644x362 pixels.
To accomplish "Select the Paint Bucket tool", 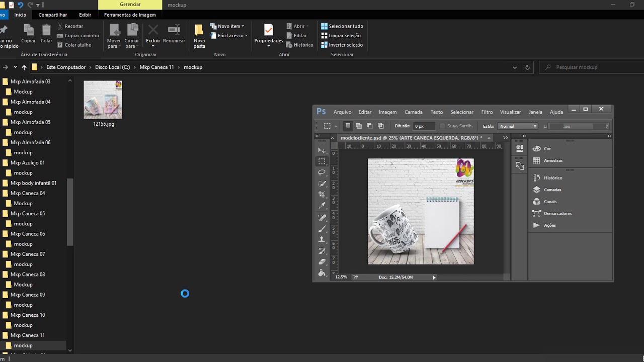I will 322,273.
